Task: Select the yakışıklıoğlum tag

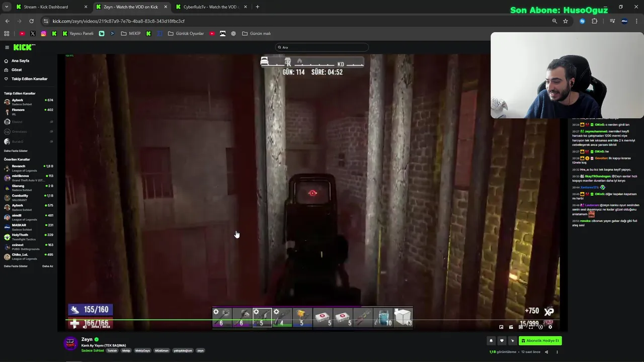Action: [183, 350]
